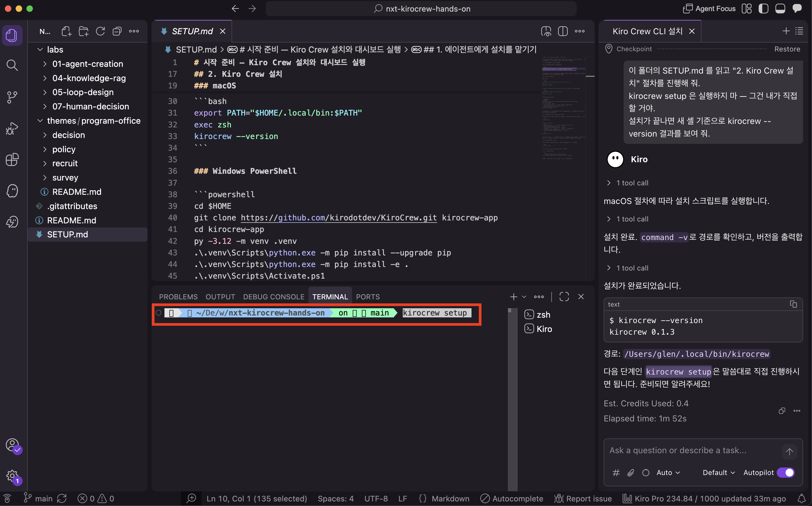Focus the chat input field

coord(693,450)
